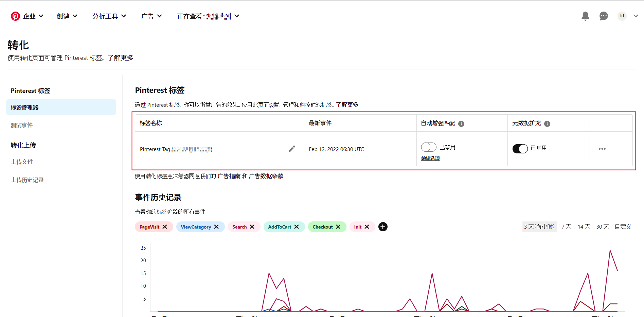Toggle the 自动增强匹配 switch (已禁用)

(x=429, y=147)
